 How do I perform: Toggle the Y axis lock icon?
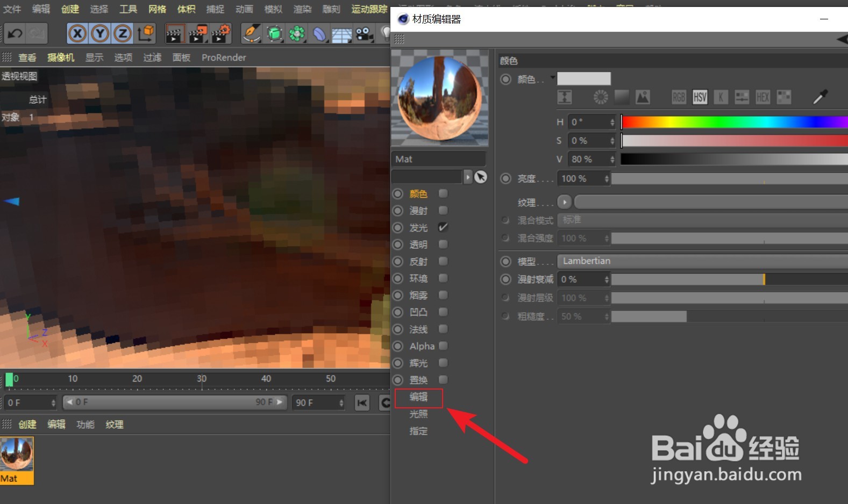tap(100, 34)
